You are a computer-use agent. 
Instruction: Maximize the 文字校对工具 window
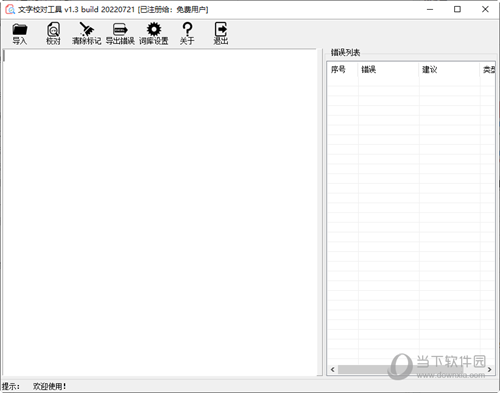coord(457,9)
